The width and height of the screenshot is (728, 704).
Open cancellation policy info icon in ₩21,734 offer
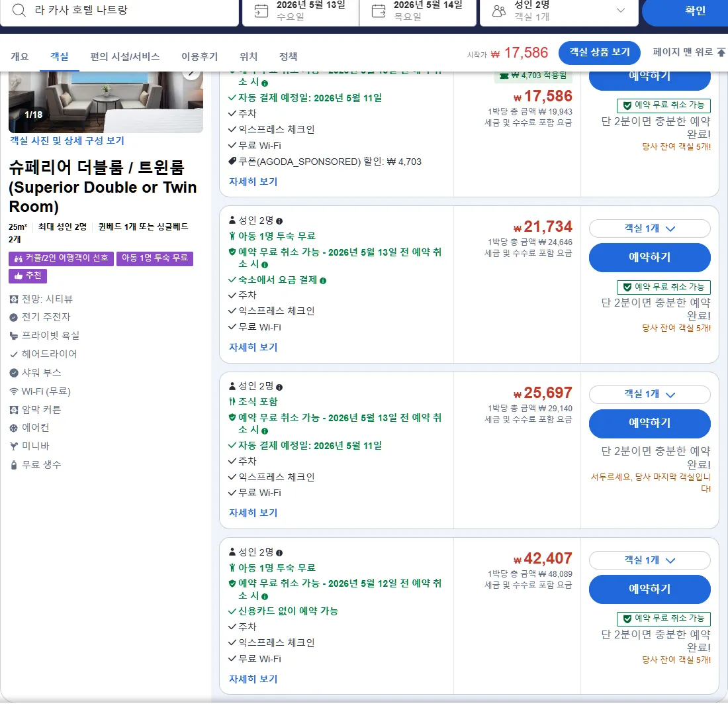pyautogui.click(x=265, y=265)
